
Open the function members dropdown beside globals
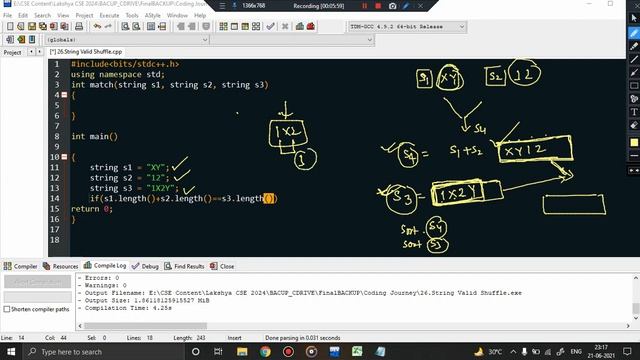coord(292,40)
